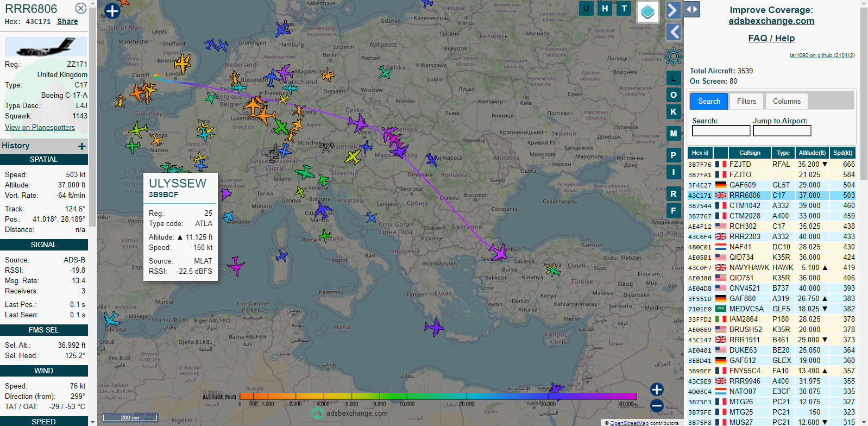Select the GAF609 row in aircraft table
The width and height of the screenshot is (868, 426).
tap(771, 185)
